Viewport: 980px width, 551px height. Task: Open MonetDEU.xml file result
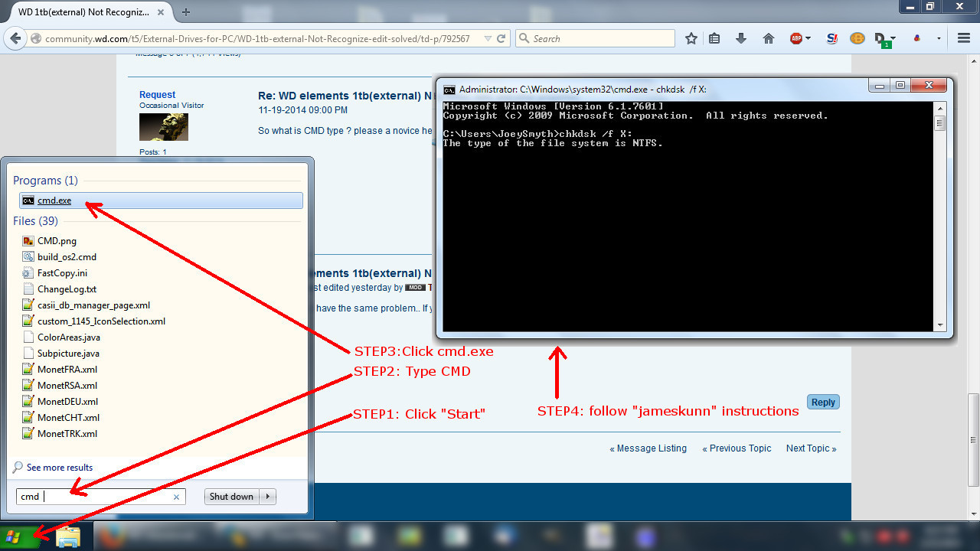coord(67,402)
